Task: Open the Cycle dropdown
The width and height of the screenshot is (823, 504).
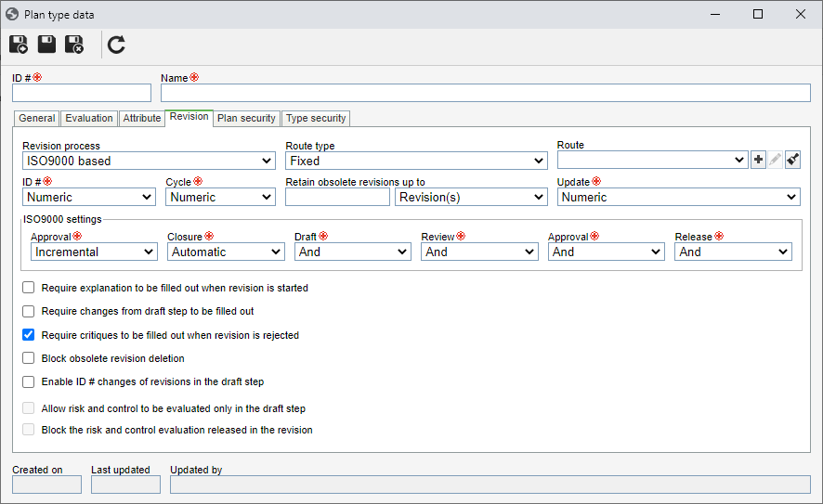Action: click(x=220, y=197)
